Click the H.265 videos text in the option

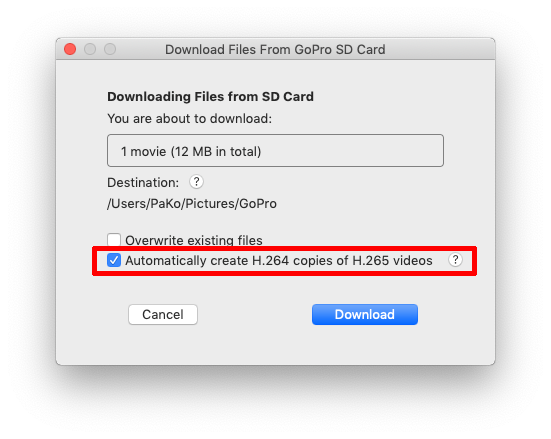pyautogui.click(x=393, y=261)
